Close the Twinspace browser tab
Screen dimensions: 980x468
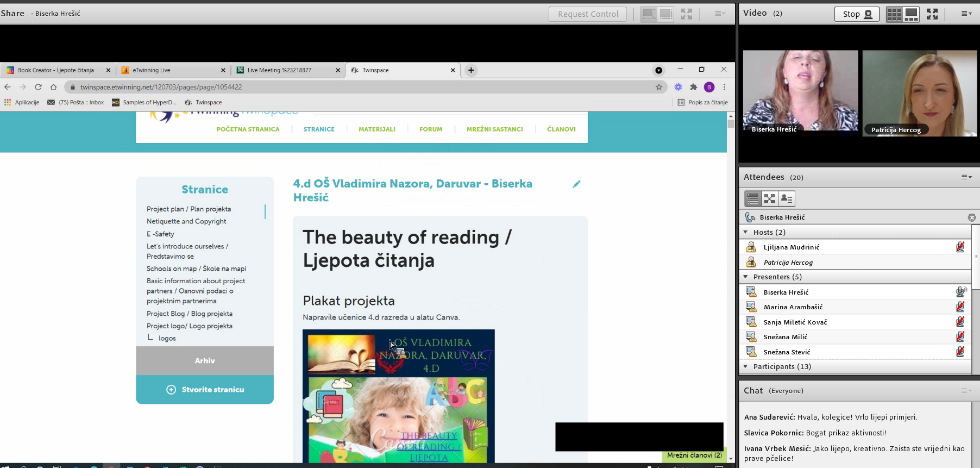click(453, 70)
